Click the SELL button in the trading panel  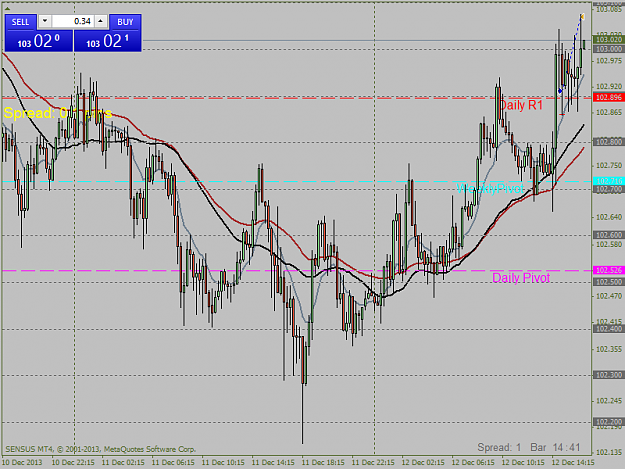click(20, 22)
